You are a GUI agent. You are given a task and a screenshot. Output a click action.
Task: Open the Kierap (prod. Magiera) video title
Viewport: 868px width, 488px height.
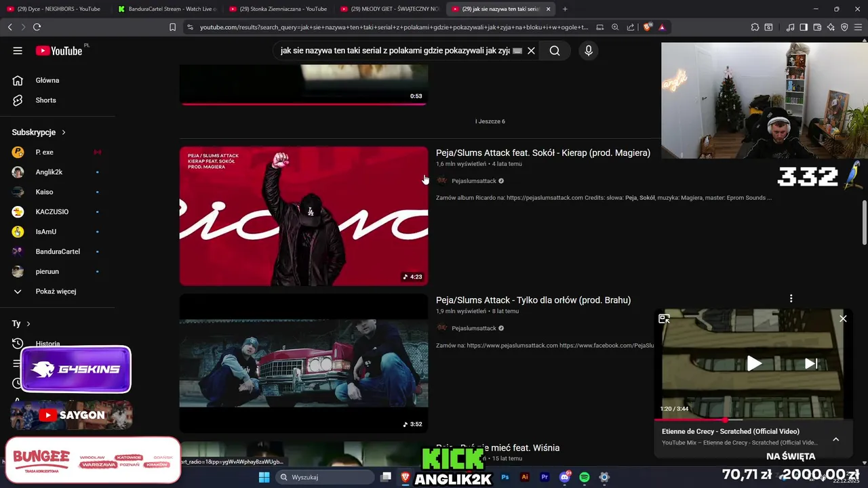coord(543,153)
